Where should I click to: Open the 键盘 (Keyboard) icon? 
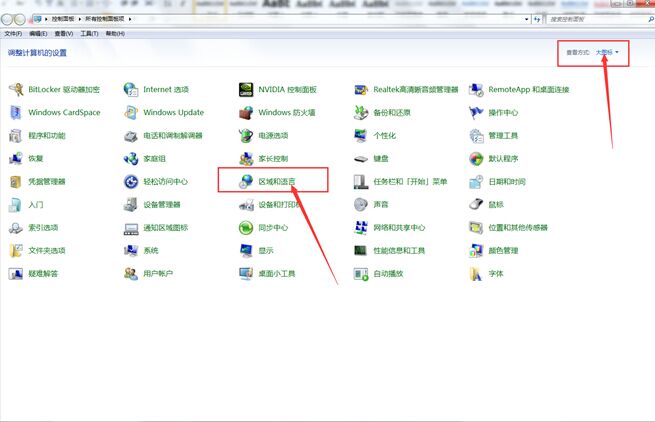tap(361, 158)
